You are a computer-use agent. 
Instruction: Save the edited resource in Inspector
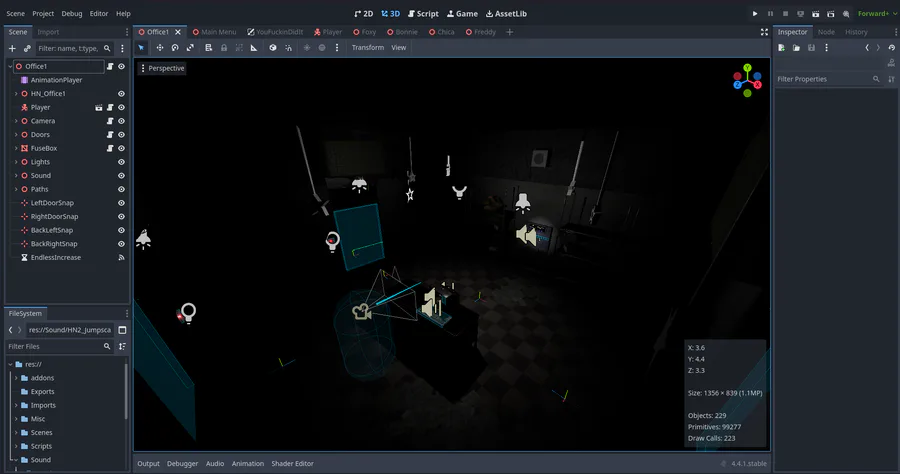pos(812,48)
